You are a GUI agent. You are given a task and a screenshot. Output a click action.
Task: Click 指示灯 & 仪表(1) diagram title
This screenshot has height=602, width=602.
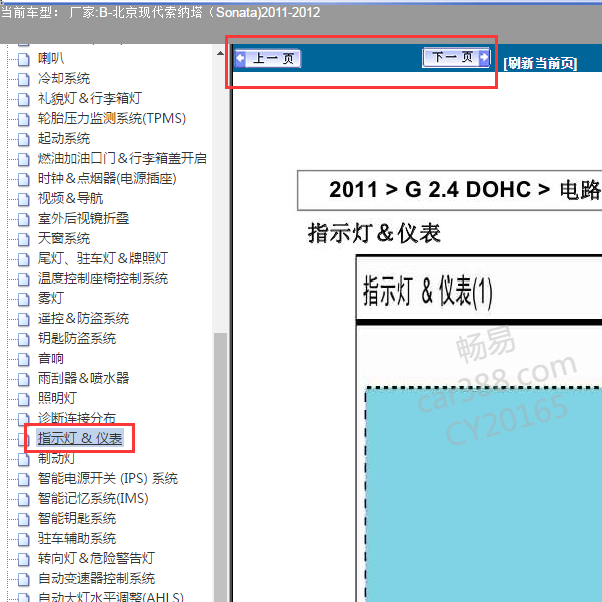tap(428, 291)
